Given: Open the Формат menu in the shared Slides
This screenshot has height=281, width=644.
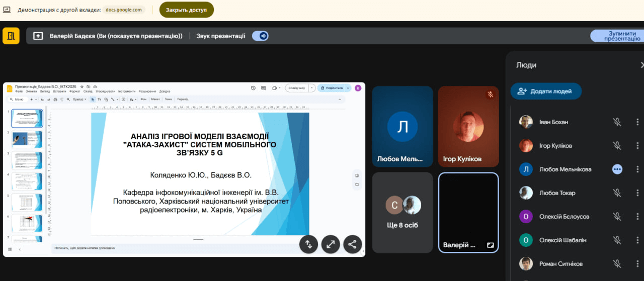Looking at the screenshot, I should [74, 91].
